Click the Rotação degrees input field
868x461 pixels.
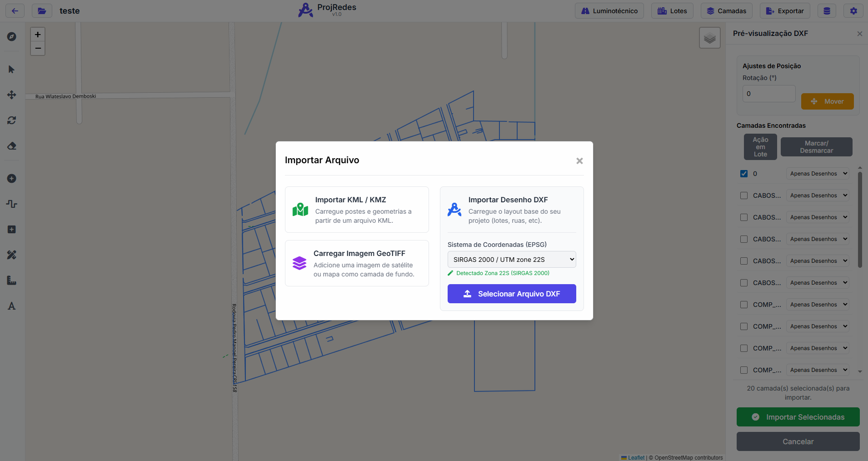click(768, 94)
